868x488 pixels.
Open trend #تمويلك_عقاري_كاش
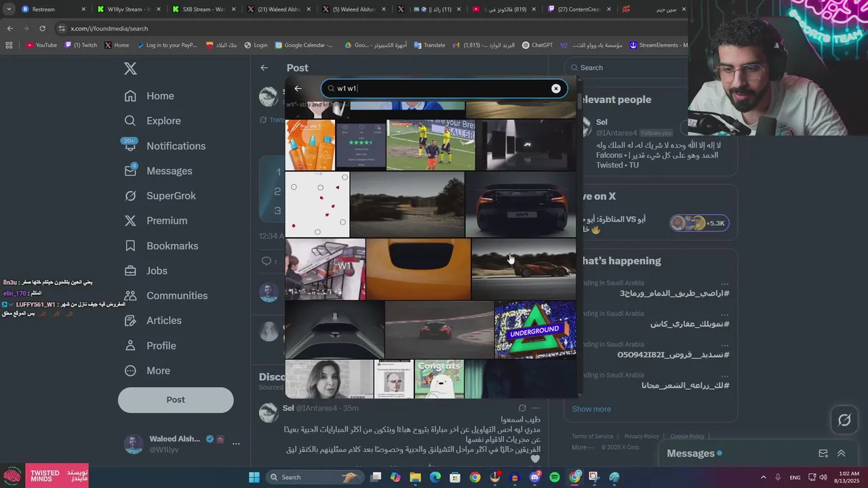(690, 324)
